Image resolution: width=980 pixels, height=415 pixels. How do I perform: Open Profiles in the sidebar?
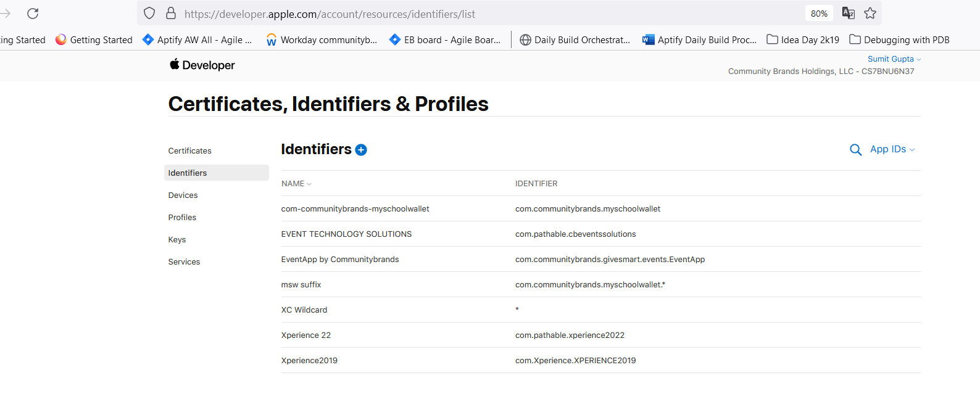tap(183, 218)
